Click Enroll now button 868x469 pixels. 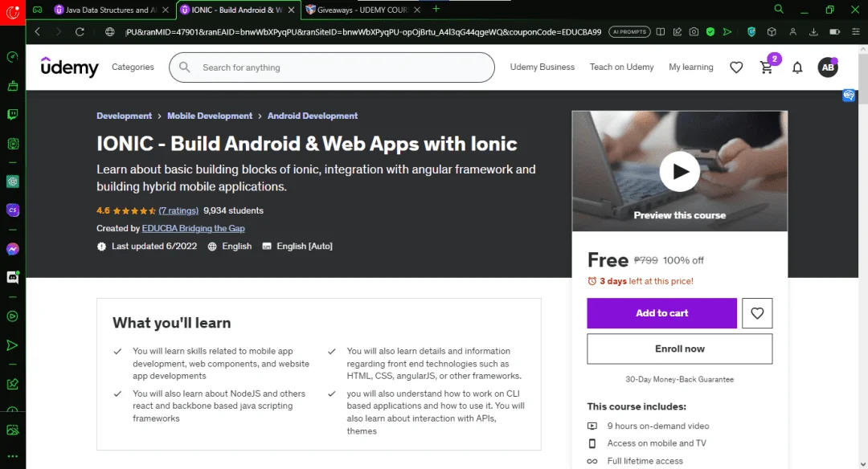[680, 349]
